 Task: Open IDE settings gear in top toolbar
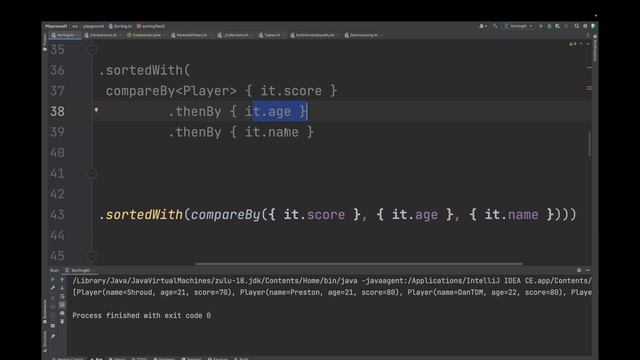point(585,26)
